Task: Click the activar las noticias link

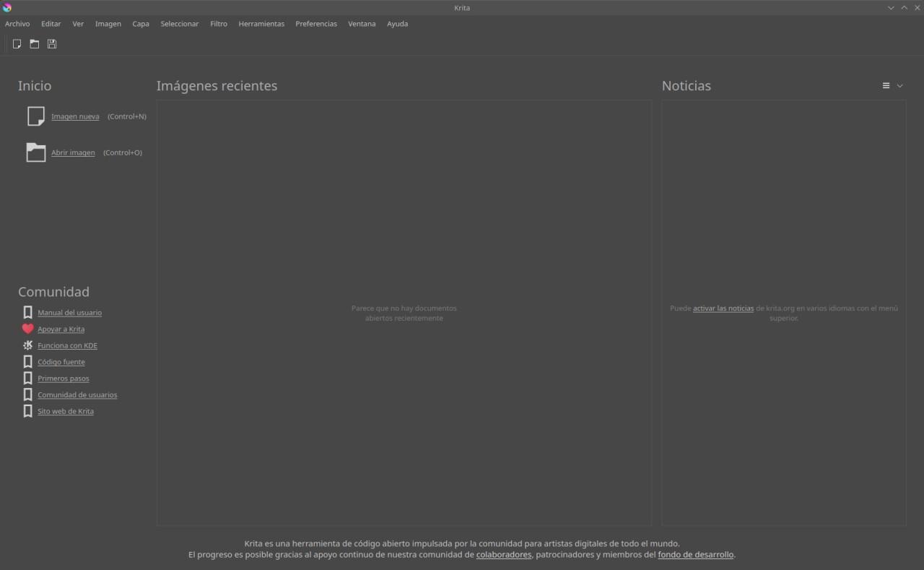Action: 723,308
